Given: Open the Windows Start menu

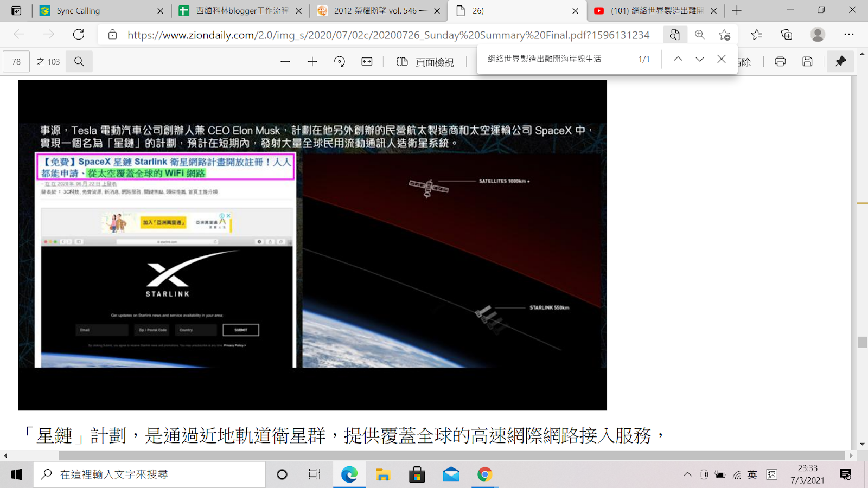Looking at the screenshot, I should pyautogui.click(x=16, y=474).
